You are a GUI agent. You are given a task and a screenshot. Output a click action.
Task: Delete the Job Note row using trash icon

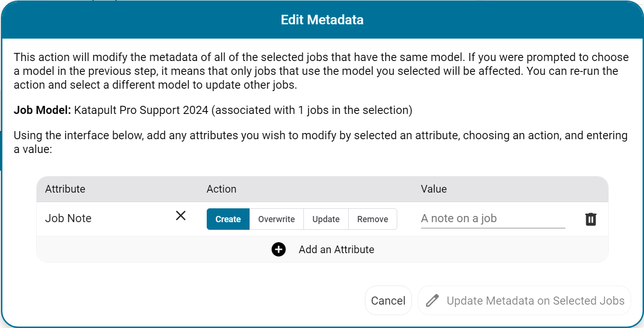click(x=591, y=219)
